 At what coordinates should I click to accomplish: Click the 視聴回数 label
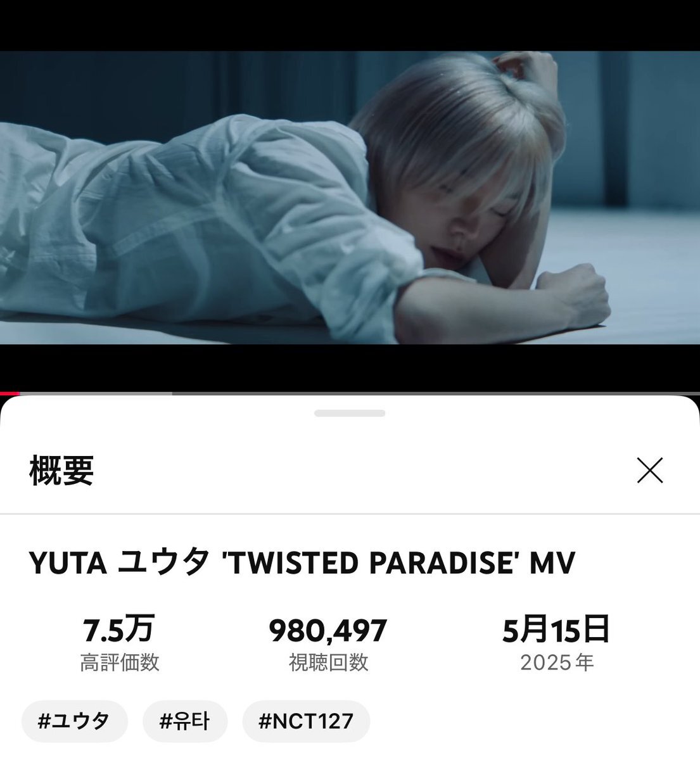coord(328,662)
